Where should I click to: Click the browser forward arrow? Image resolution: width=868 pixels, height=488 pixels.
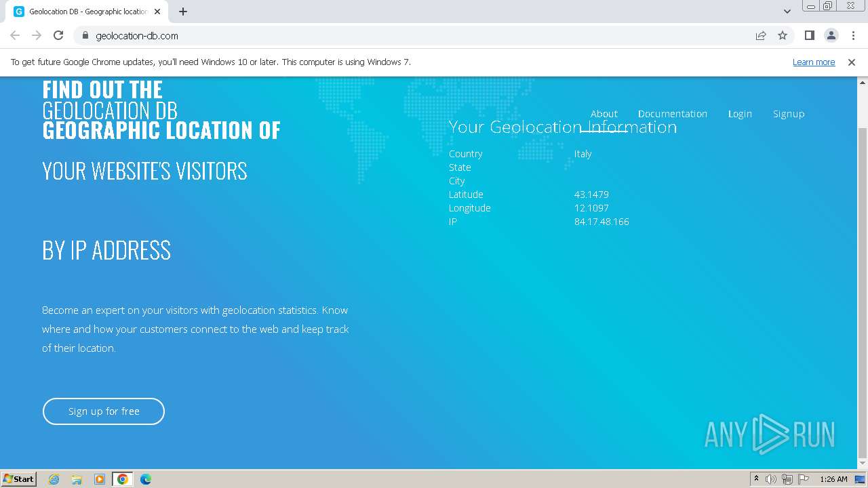click(x=37, y=35)
